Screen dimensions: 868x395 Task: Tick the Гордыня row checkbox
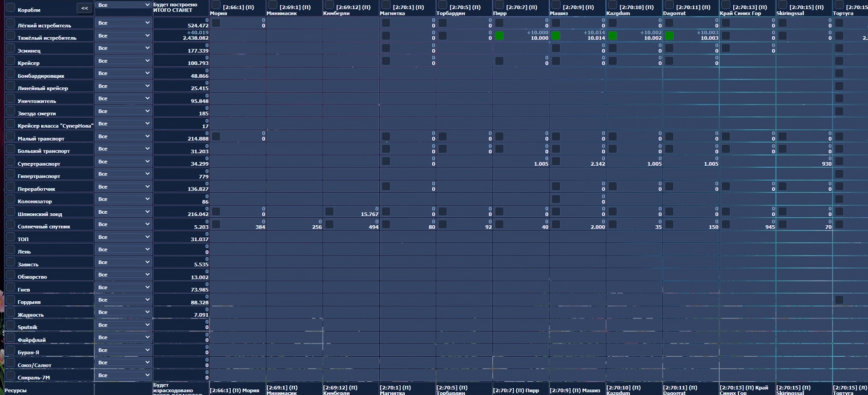tap(10, 300)
